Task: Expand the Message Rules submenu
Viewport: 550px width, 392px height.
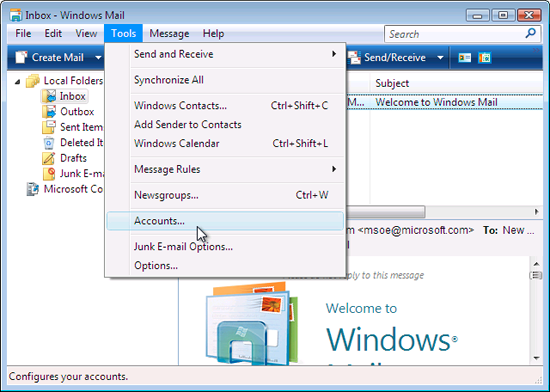Action: tap(334, 169)
